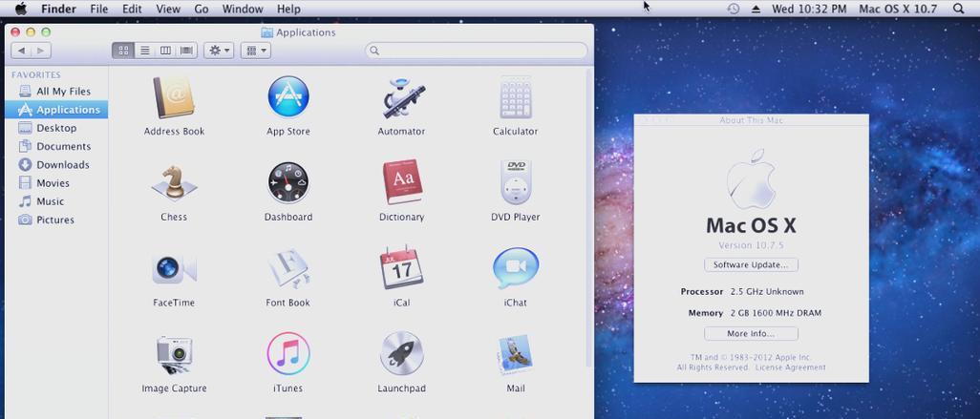
Task: Open the Finder menu
Action: (x=59, y=9)
